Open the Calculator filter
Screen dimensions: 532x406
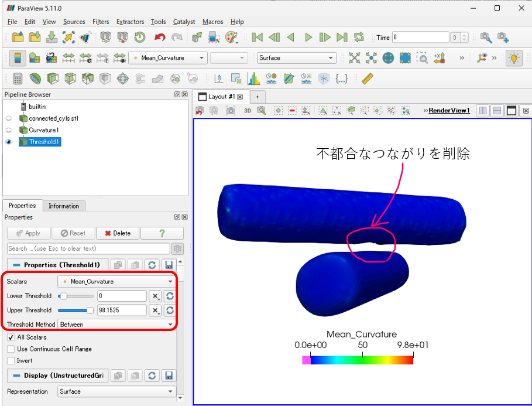pyautogui.click(x=18, y=79)
